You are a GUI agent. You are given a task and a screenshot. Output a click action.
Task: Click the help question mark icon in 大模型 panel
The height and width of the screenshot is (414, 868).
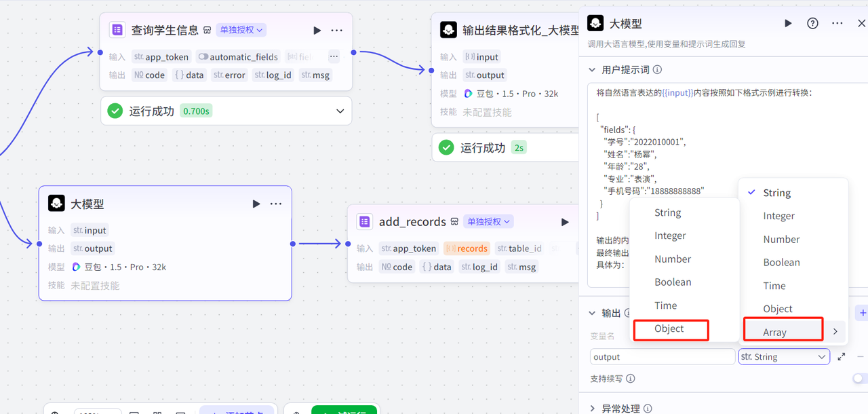point(812,23)
